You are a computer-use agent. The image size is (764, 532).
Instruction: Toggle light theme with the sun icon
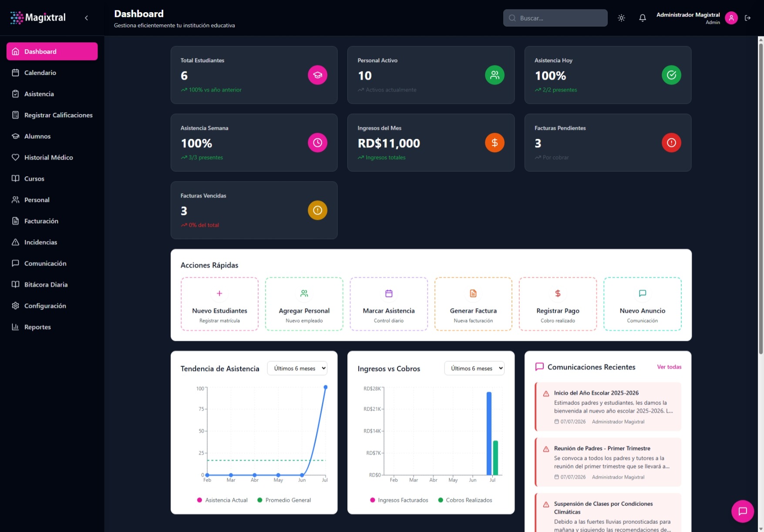pos(621,18)
